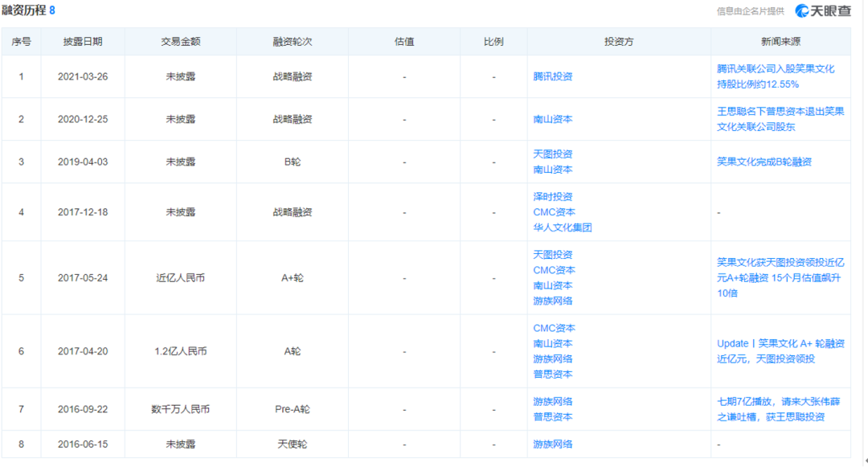Open the Update 笑果文化 A+ 轮融资 news link
The width and height of the screenshot is (868, 467).
click(x=780, y=351)
